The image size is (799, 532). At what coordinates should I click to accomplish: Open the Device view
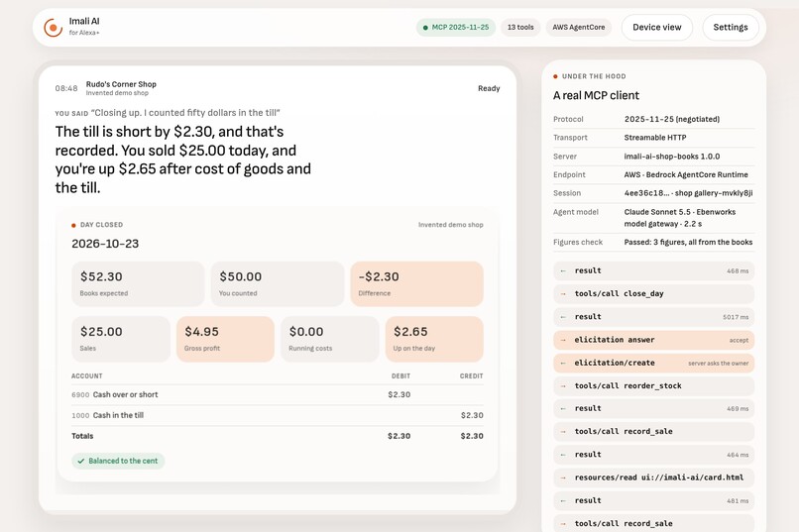pyautogui.click(x=657, y=28)
